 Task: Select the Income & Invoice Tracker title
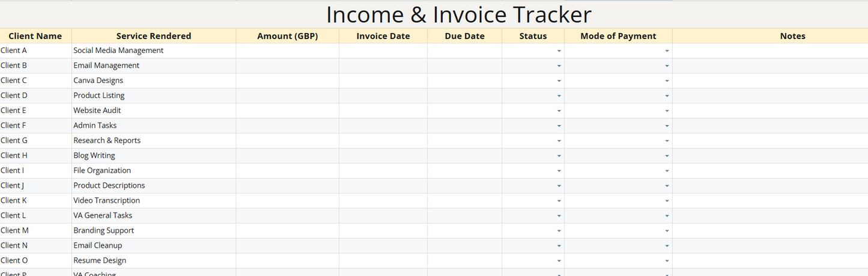[x=458, y=14]
